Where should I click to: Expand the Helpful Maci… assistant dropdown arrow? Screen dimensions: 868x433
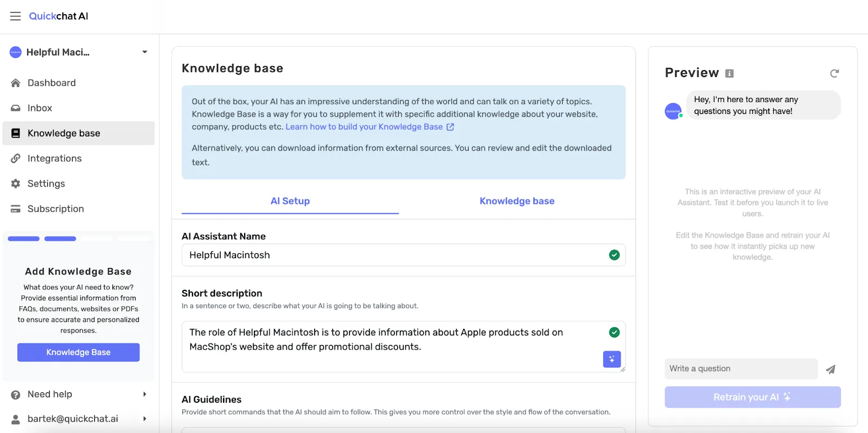click(x=145, y=52)
